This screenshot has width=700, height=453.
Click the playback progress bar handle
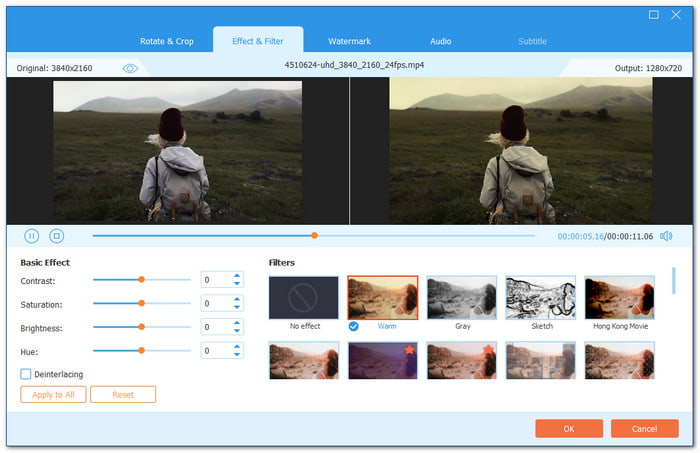coord(315,235)
